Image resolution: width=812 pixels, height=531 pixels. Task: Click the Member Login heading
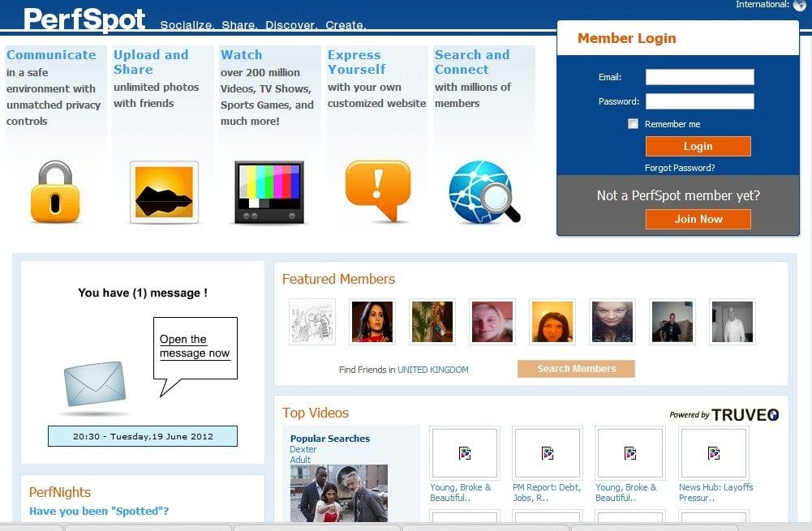(626, 38)
